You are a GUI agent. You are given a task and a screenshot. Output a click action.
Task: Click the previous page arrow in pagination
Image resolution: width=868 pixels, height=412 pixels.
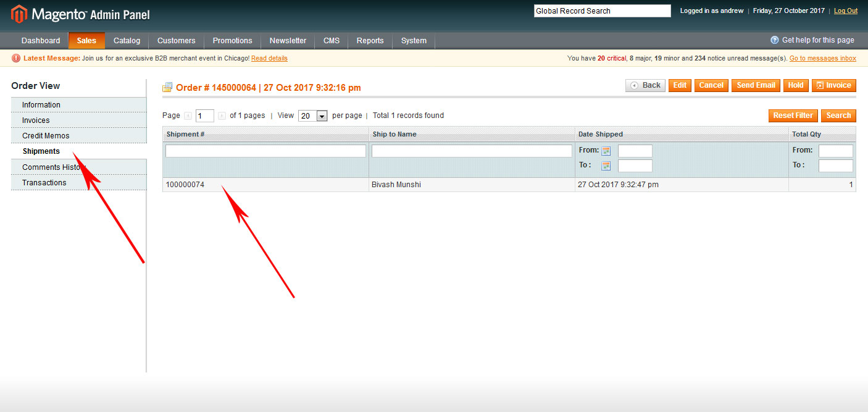point(188,116)
